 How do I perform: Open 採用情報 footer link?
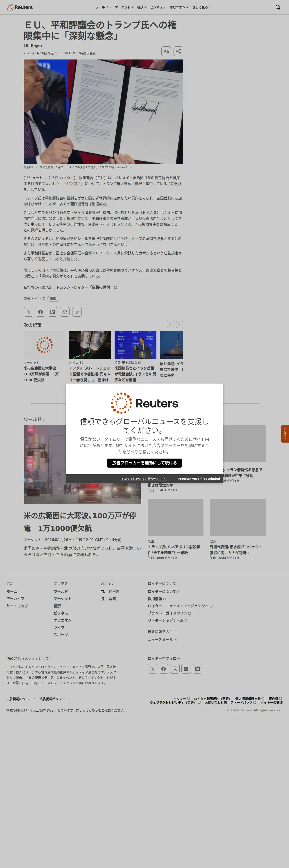click(x=157, y=599)
